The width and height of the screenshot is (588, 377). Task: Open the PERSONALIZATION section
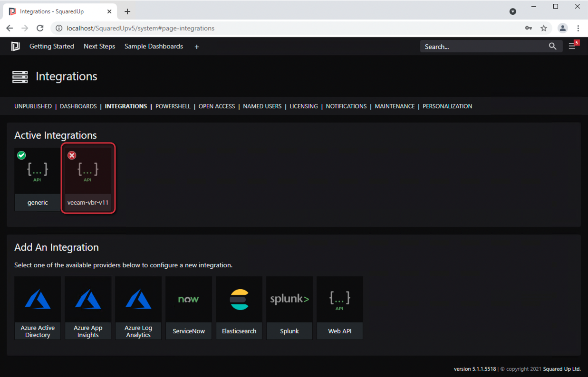point(447,106)
